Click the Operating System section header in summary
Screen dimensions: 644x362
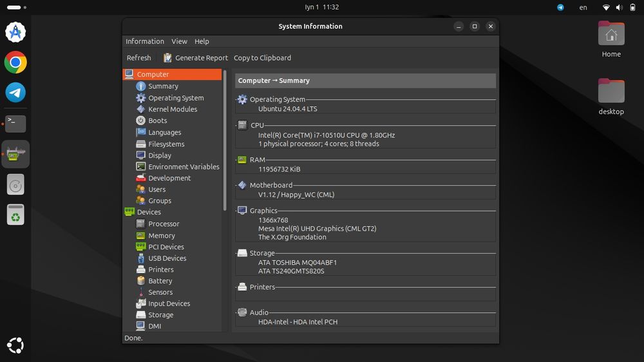tap(277, 99)
